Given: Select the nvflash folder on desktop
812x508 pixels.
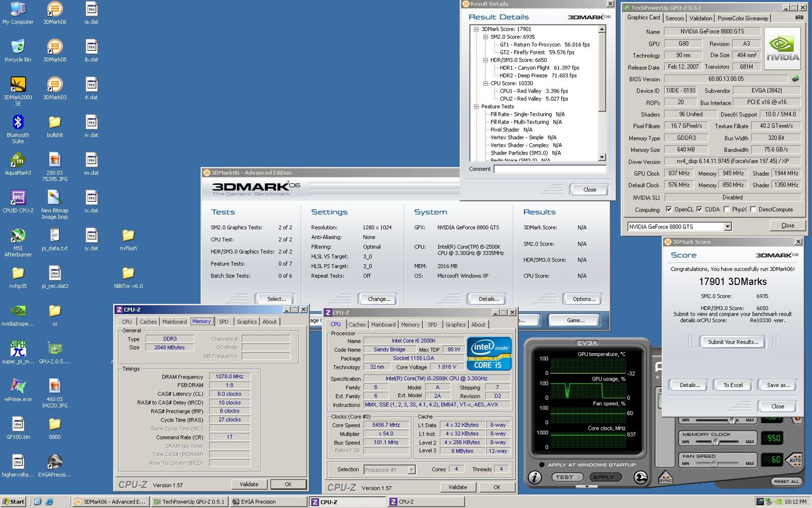Looking at the screenshot, I should tap(128, 240).
